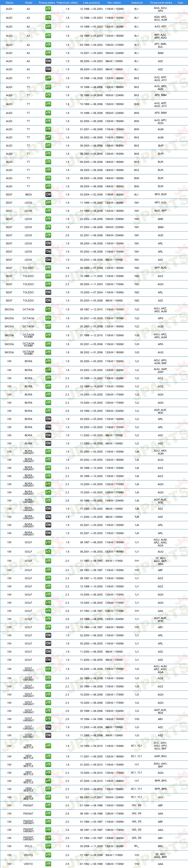Click engine code BBU cell
The height and width of the screenshot is (868, 188).
coord(161,846)
